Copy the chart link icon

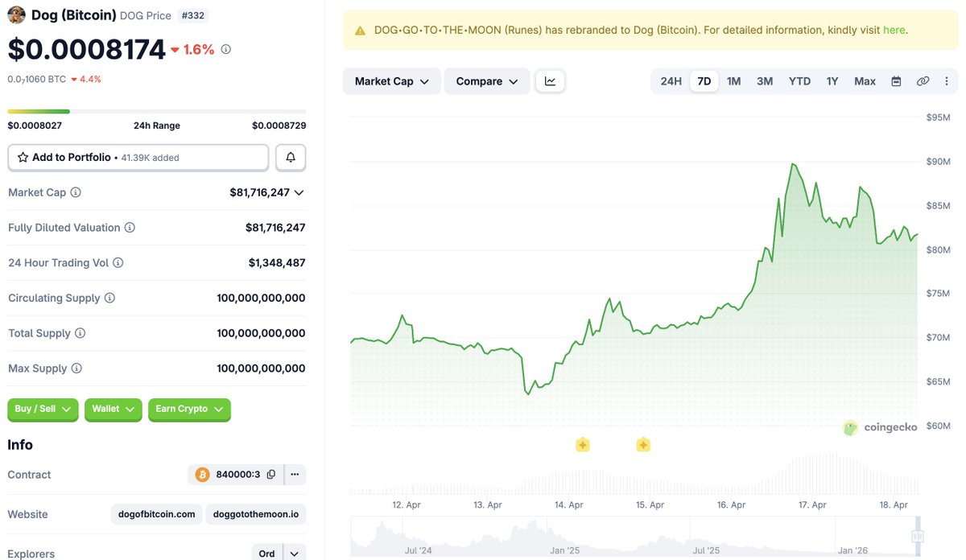point(923,81)
